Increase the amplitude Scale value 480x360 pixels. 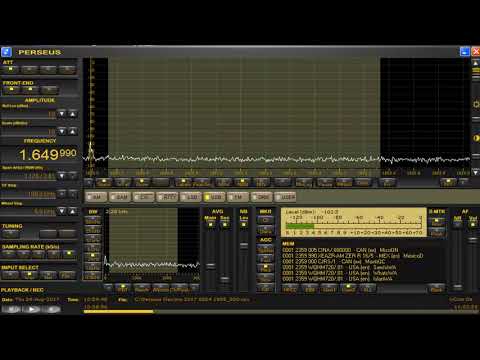pyautogui.click(x=73, y=131)
